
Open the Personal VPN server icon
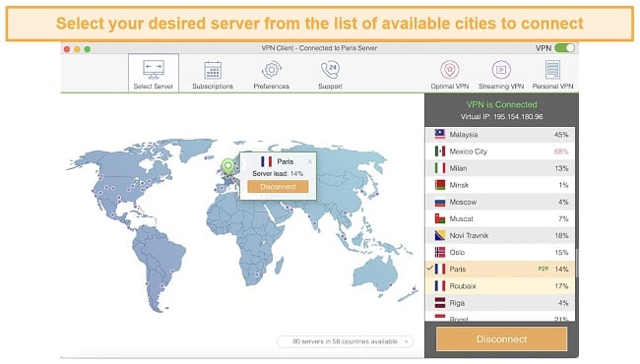tap(552, 70)
